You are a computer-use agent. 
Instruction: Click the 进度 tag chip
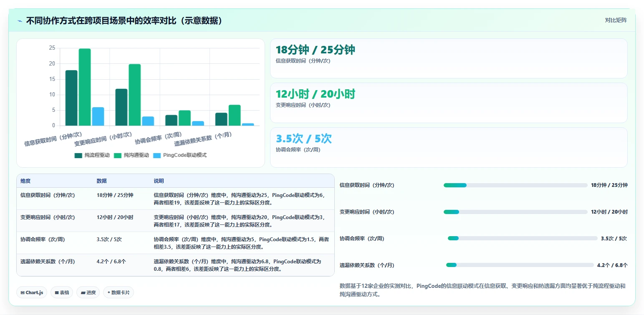coord(88,292)
